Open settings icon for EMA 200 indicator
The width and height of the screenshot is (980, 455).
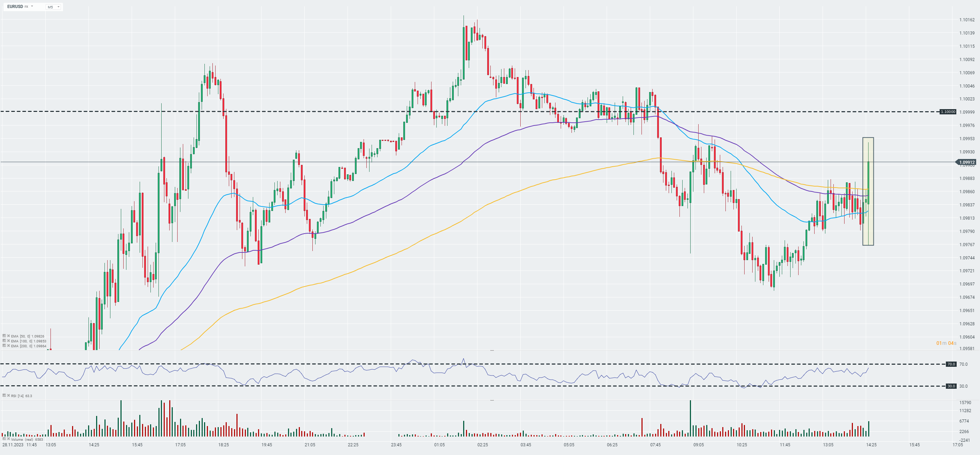[x=4, y=346]
